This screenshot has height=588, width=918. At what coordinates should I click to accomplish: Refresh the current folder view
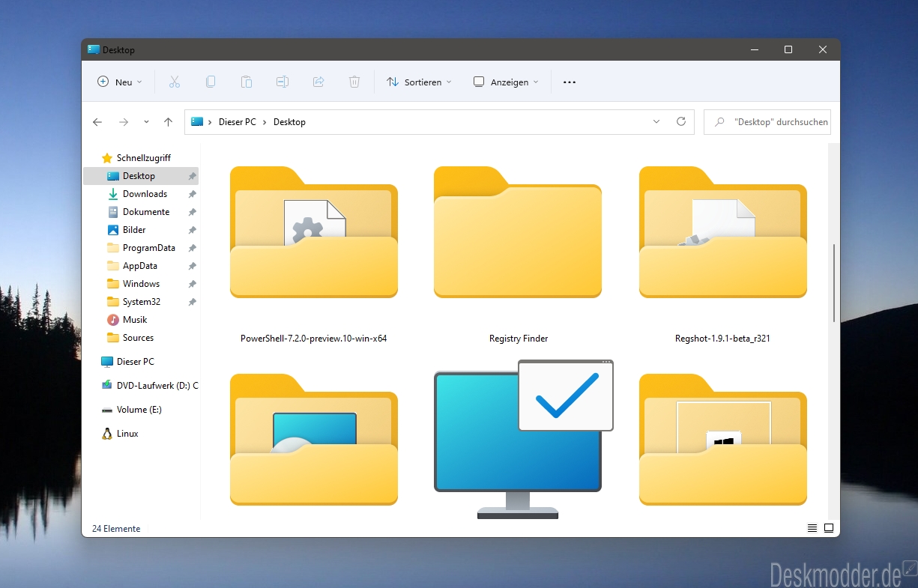coord(681,121)
